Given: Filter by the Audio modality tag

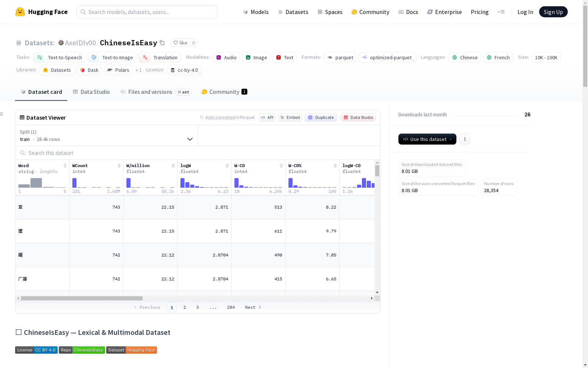Looking at the screenshot, I should coord(226,57).
